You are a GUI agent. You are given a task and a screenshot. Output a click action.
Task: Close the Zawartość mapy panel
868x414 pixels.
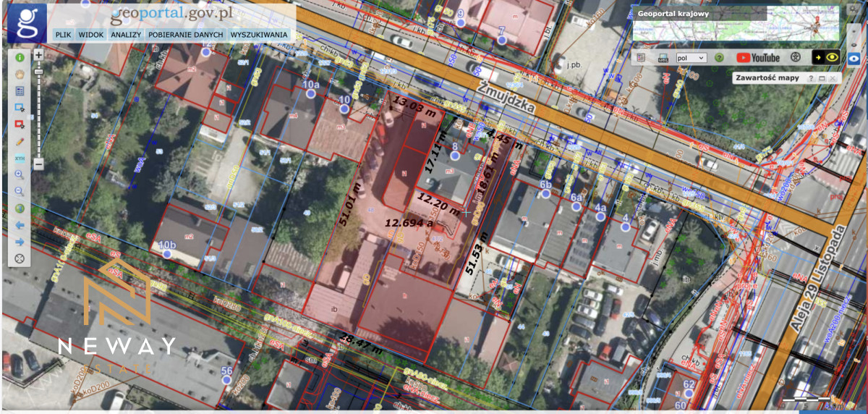click(x=833, y=78)
